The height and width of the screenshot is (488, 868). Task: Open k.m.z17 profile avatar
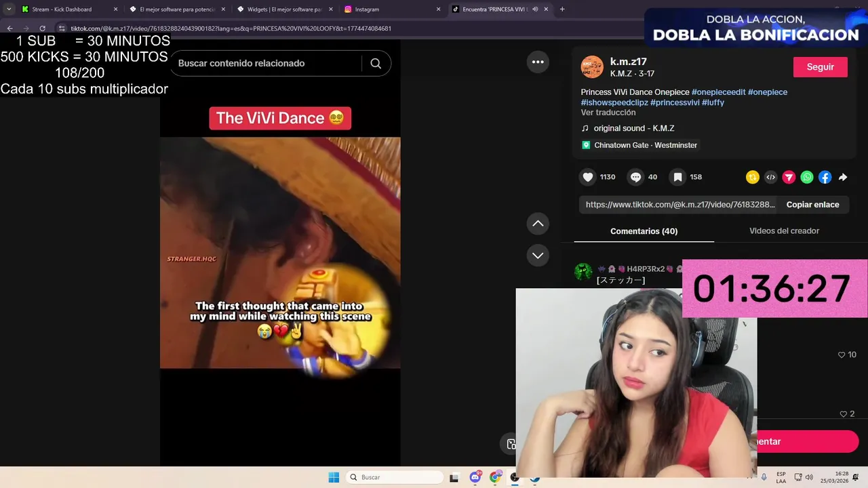point(592,67)
